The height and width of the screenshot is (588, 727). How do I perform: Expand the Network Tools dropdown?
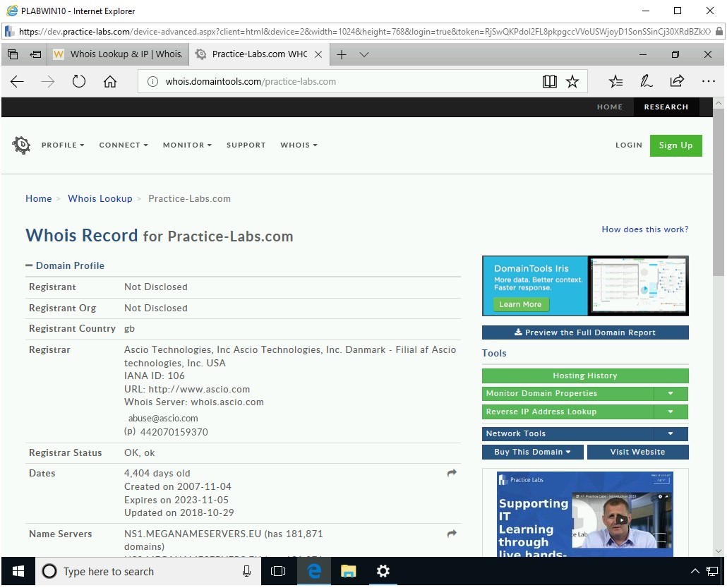[x=671, y=433]
